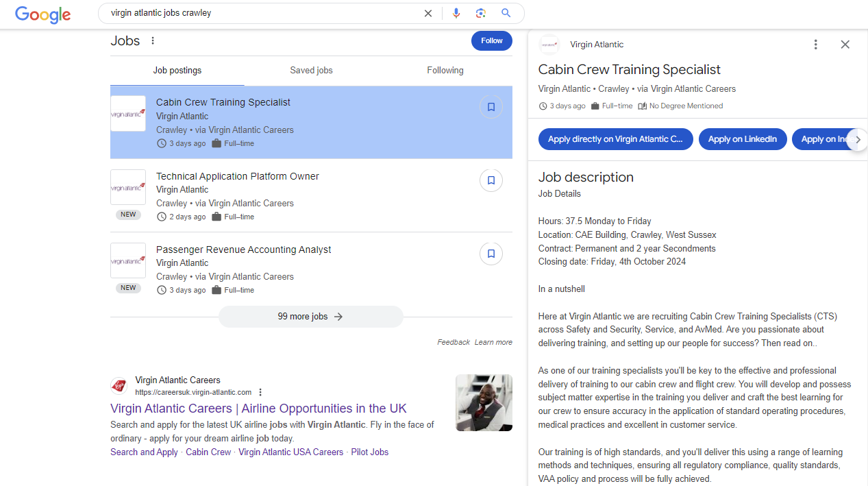Switch to the Saved jobs tab
This screenshot has width=868, height=486.
(311, 70)
